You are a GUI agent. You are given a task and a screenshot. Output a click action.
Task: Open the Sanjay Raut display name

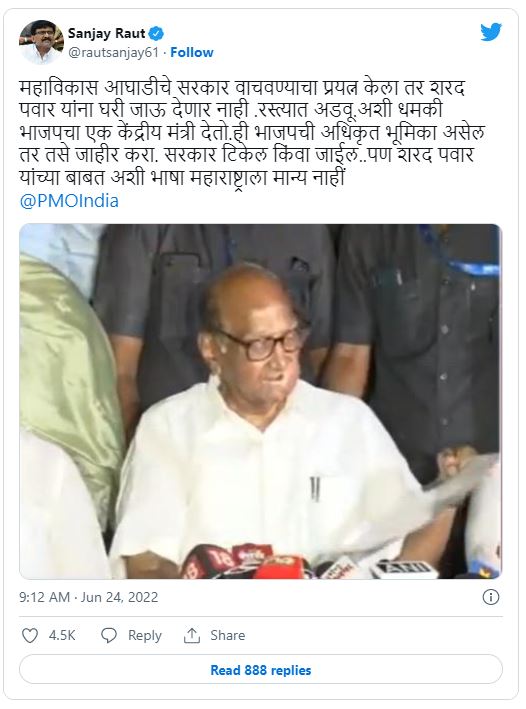pyautogui.click(x=107, y=33)
